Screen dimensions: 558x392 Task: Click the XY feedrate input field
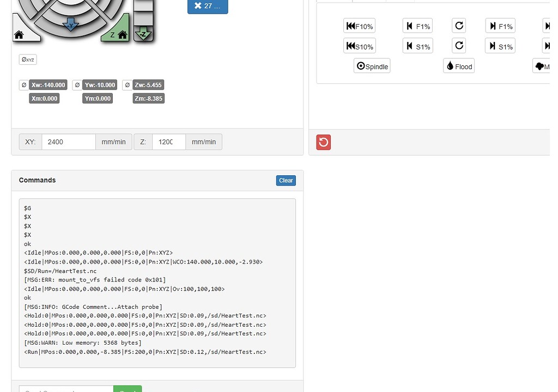point(69,142)
